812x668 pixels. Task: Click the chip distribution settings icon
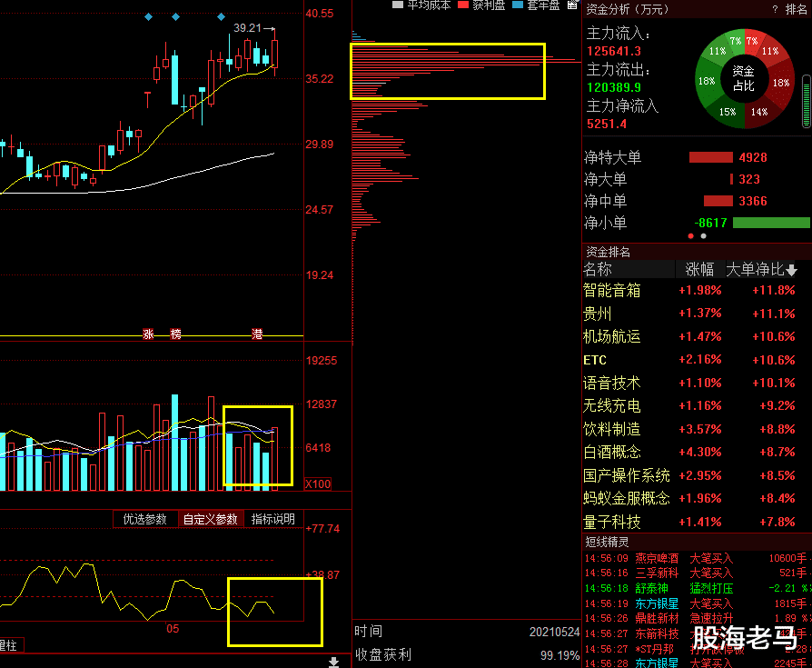point(572,5)
